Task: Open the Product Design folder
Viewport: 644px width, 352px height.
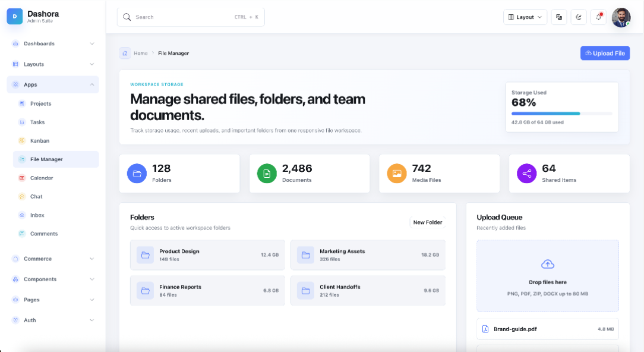Action: (207, 255)
